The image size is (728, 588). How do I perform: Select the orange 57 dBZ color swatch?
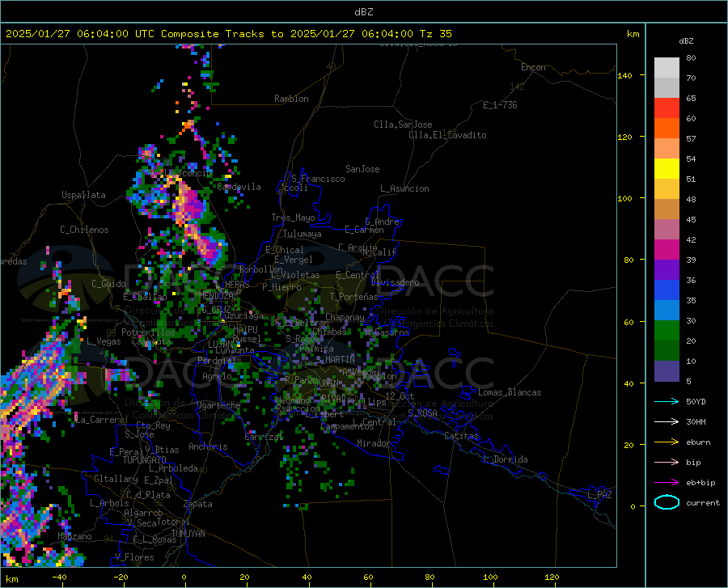coord(667,128)
